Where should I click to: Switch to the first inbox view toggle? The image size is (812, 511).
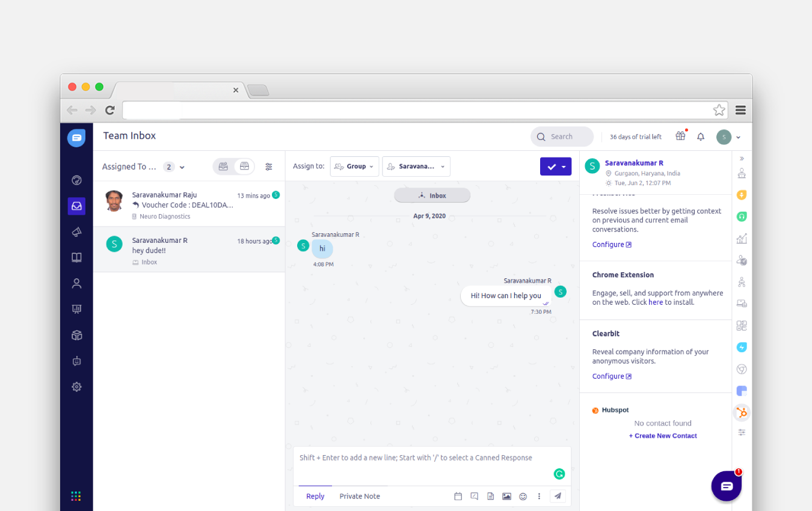pos(223,167)
